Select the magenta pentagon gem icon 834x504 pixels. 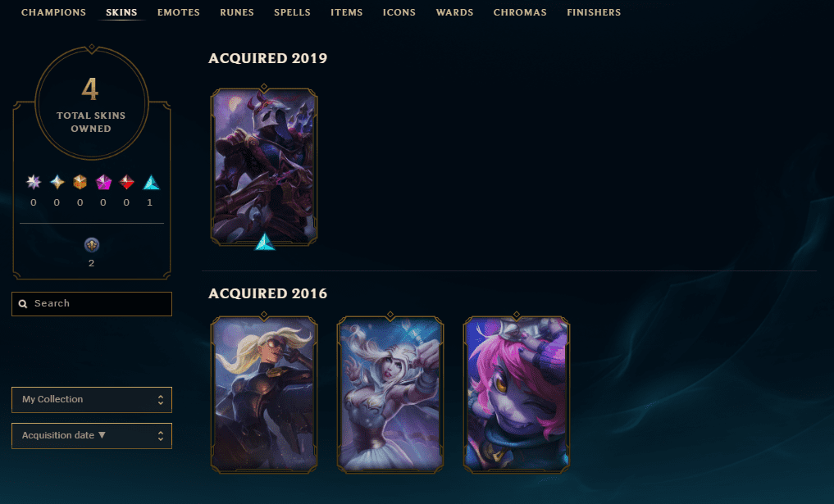103,183
